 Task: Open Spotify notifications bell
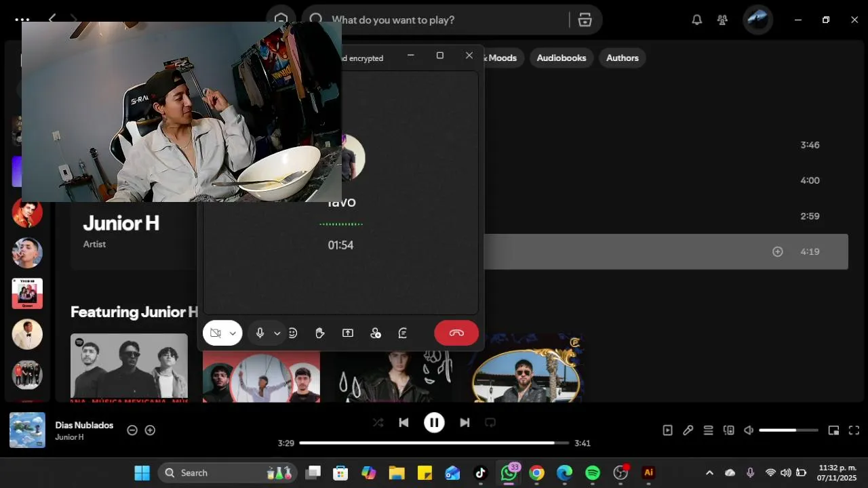click(x=696, y=20)
